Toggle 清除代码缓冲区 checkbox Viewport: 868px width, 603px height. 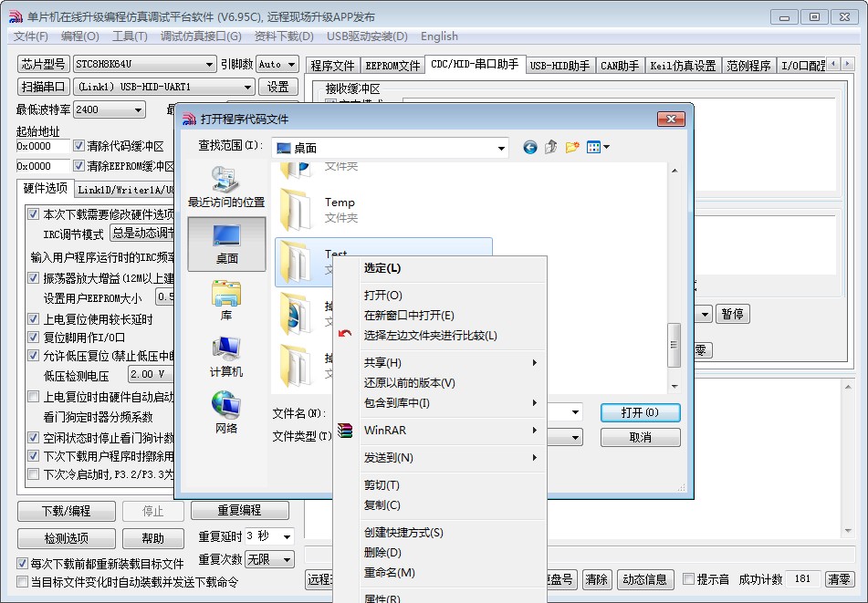[78, 146]
